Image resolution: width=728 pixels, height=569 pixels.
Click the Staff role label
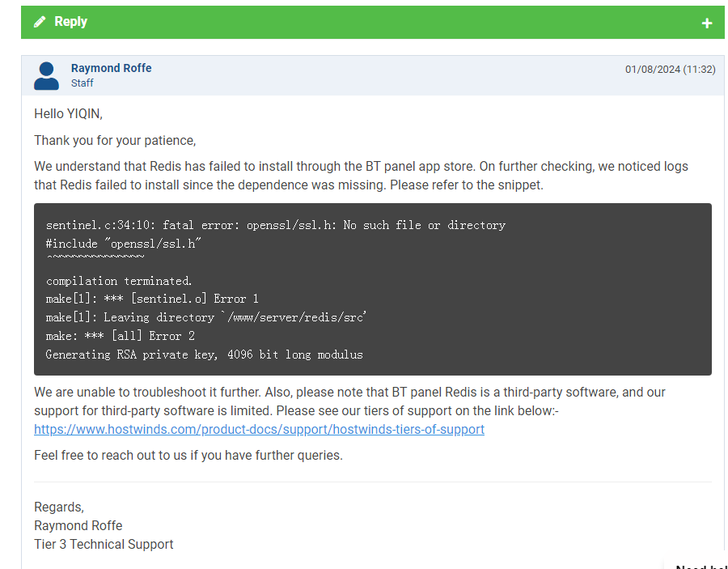(82, 83)
